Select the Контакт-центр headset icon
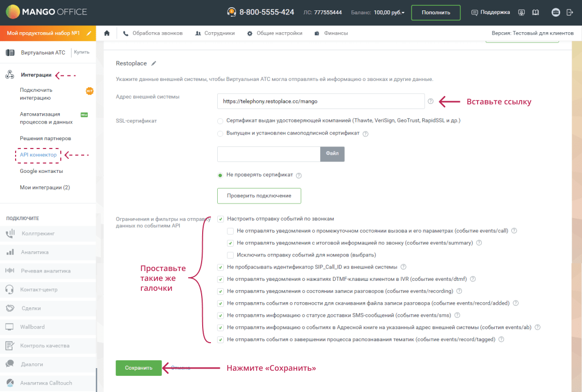Image resolution: width=582 pixels, height=392 pixels. click(9, 289)
